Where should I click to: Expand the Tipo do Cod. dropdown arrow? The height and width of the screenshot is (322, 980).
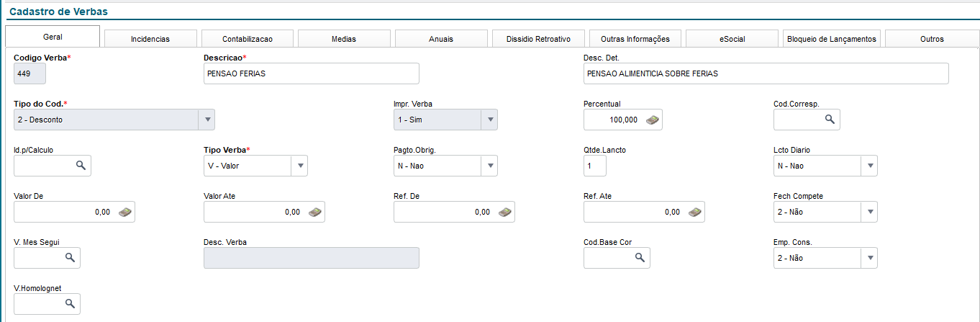click(x=207, y=120)
